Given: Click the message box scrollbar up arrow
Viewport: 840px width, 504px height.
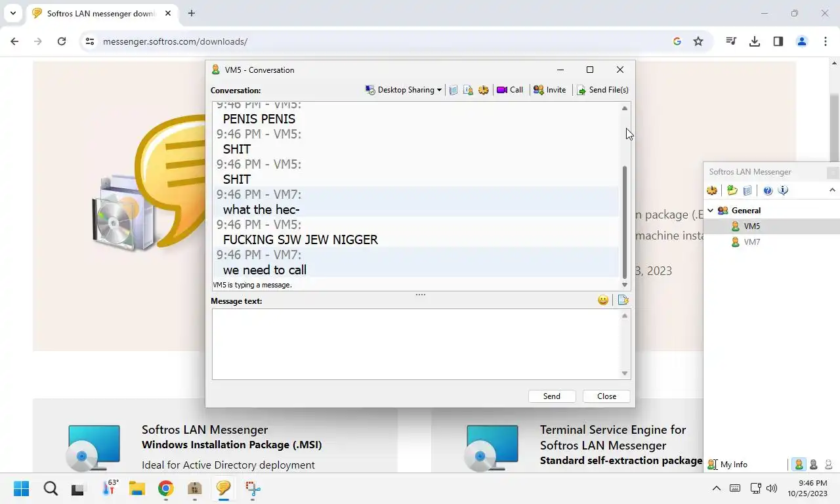Looking at the screenshot, I should [625, 316].
